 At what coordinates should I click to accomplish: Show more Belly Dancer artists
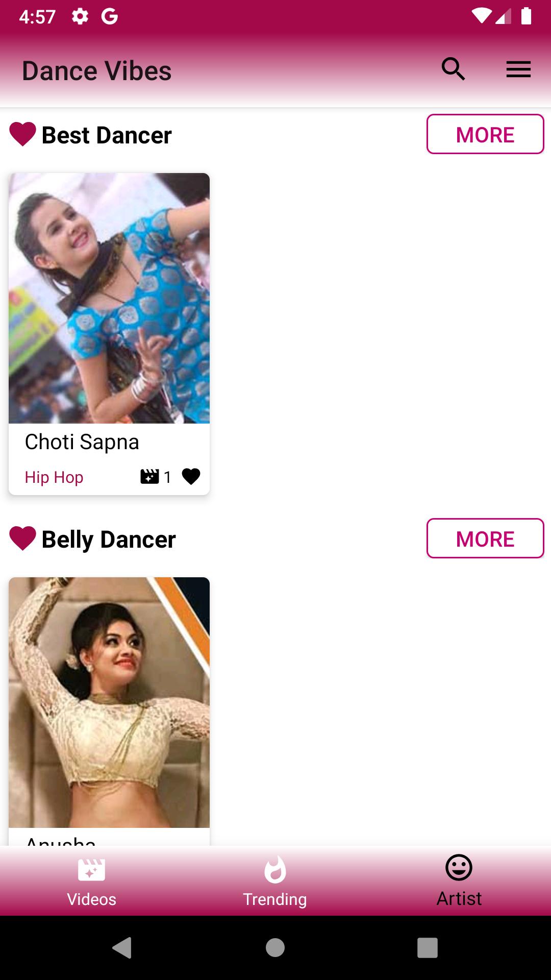(485, 538)
